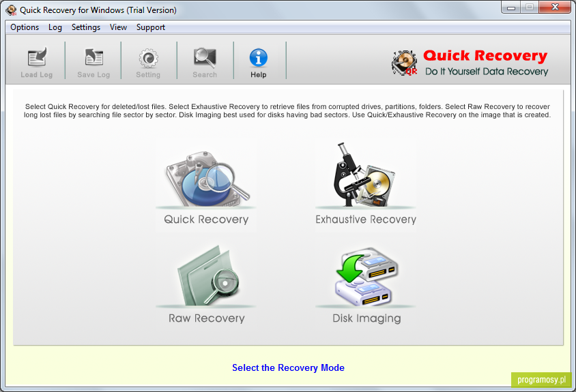
Task: Open the View menu
Action: coord(118,27)
